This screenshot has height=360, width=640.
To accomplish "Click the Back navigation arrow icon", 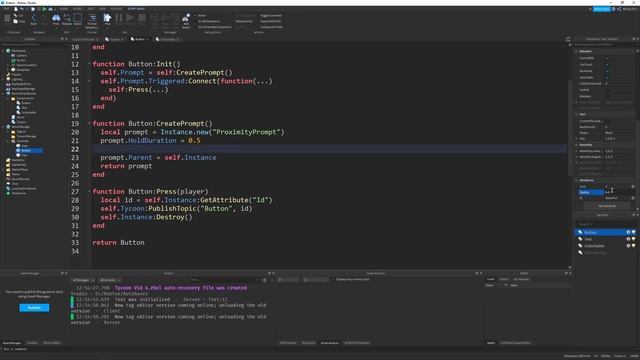I will point(34,18).
